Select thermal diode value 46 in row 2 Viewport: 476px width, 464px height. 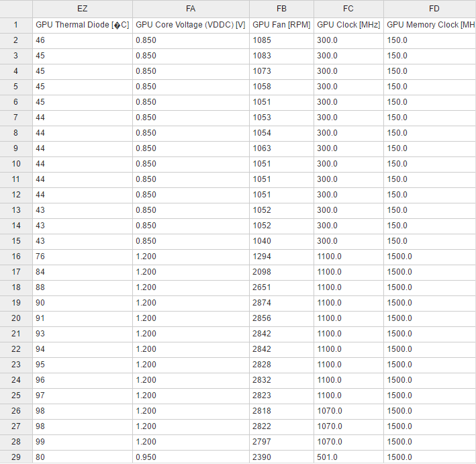83,40
